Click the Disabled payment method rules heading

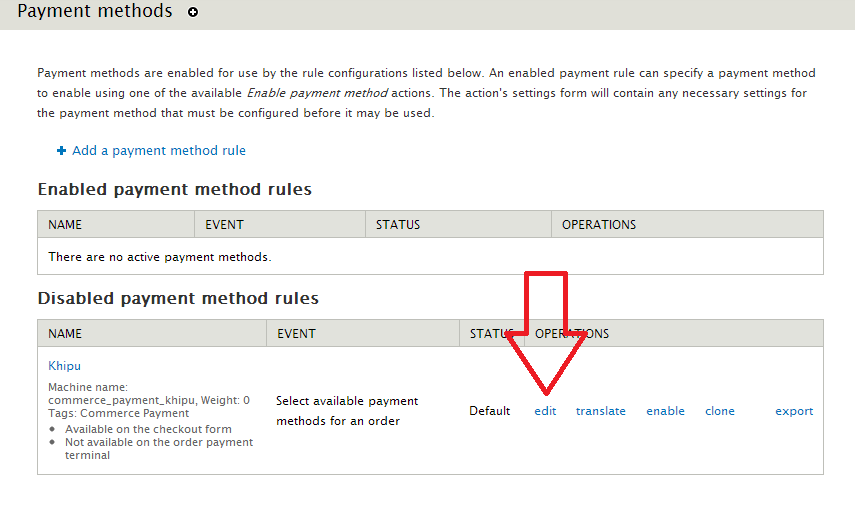point(178,298)
